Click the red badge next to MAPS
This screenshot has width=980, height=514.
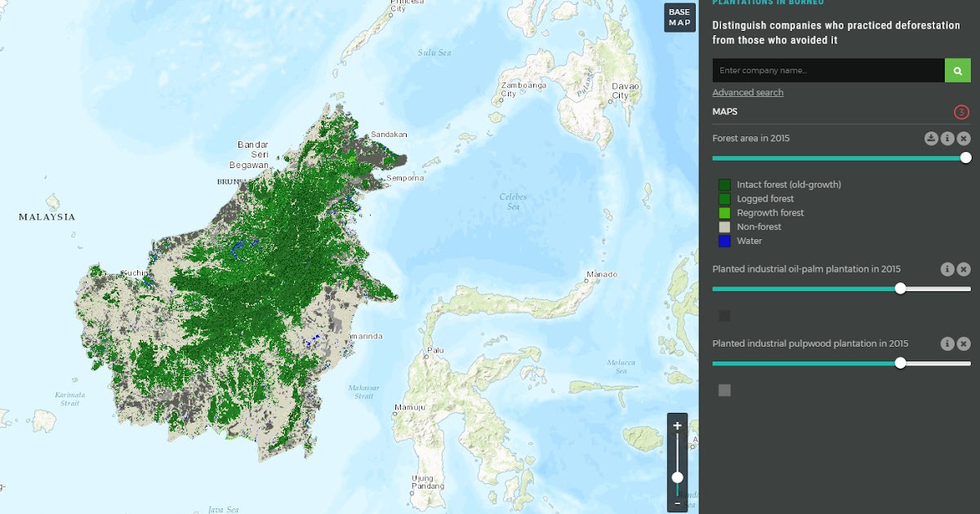(961, 111)
